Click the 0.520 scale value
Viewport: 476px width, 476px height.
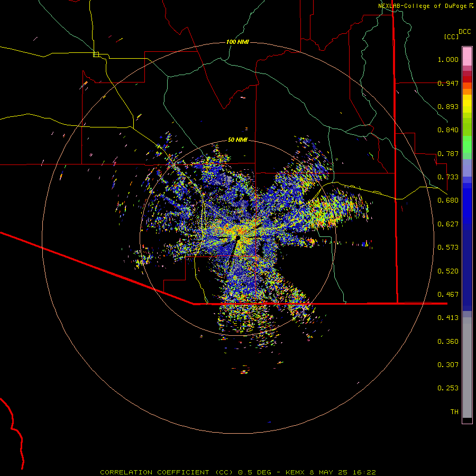[448, 271]
